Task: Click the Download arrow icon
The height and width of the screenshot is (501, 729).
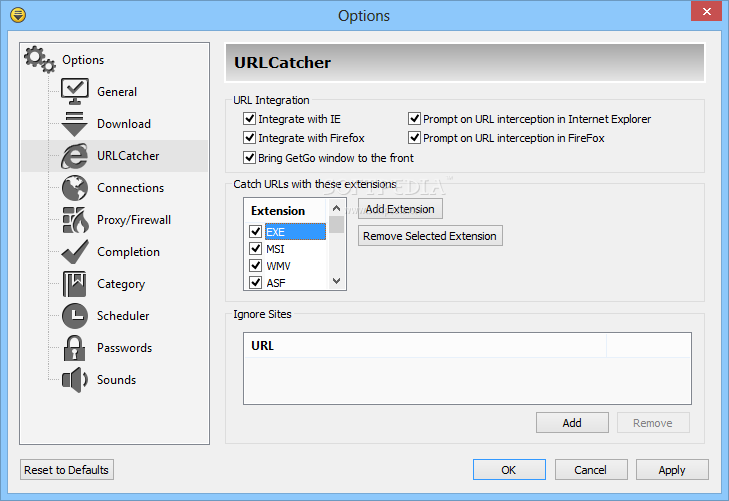Action: click(74, 124)
